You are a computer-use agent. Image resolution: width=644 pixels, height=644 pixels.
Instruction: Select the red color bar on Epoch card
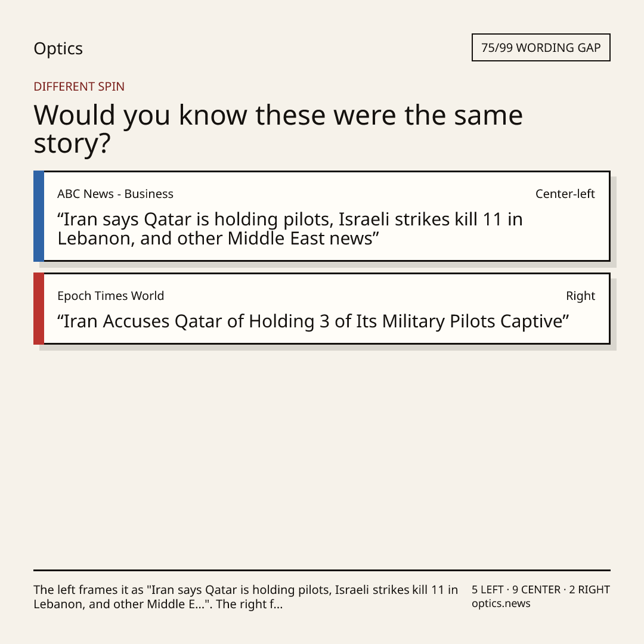[x=39, y=308]
